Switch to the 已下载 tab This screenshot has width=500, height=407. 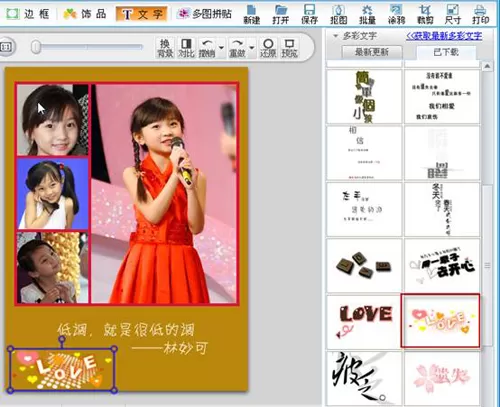point(446,52)
